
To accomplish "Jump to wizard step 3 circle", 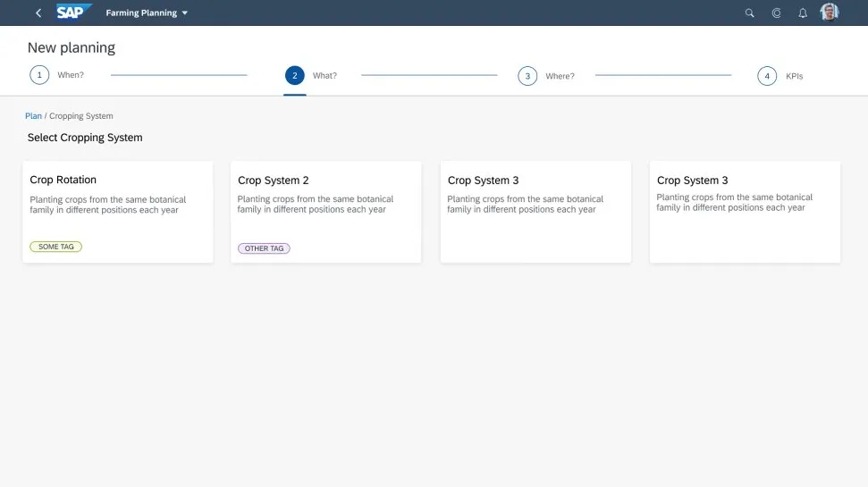I will 527,76.
